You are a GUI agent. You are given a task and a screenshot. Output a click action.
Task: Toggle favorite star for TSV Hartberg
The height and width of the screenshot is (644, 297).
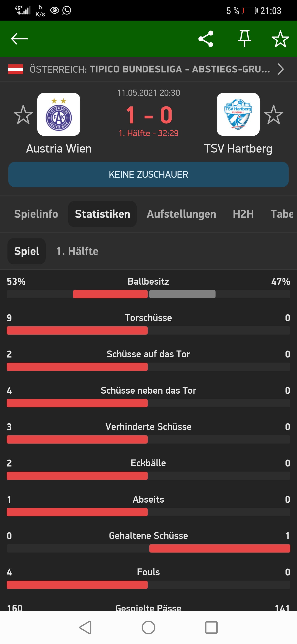click(273, 115)
